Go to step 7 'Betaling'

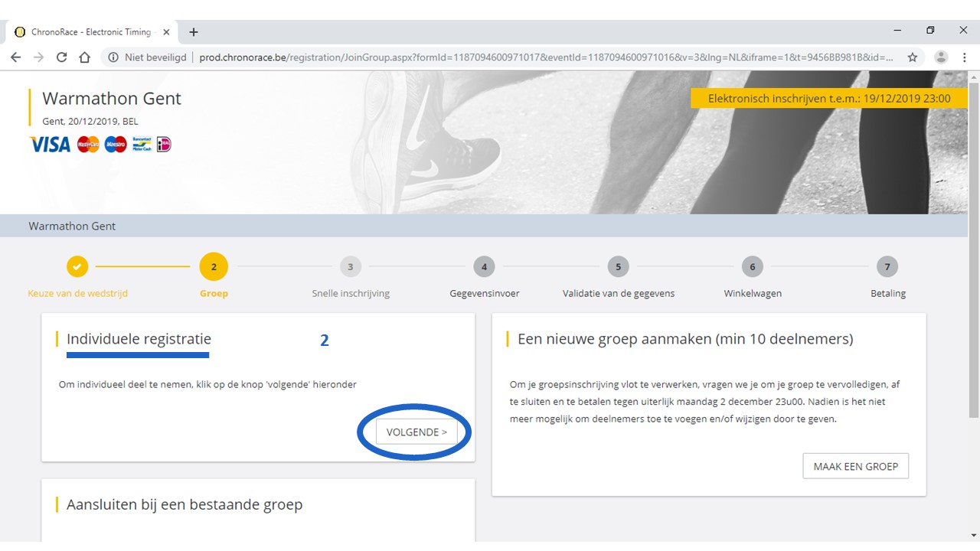coord(887,267)
